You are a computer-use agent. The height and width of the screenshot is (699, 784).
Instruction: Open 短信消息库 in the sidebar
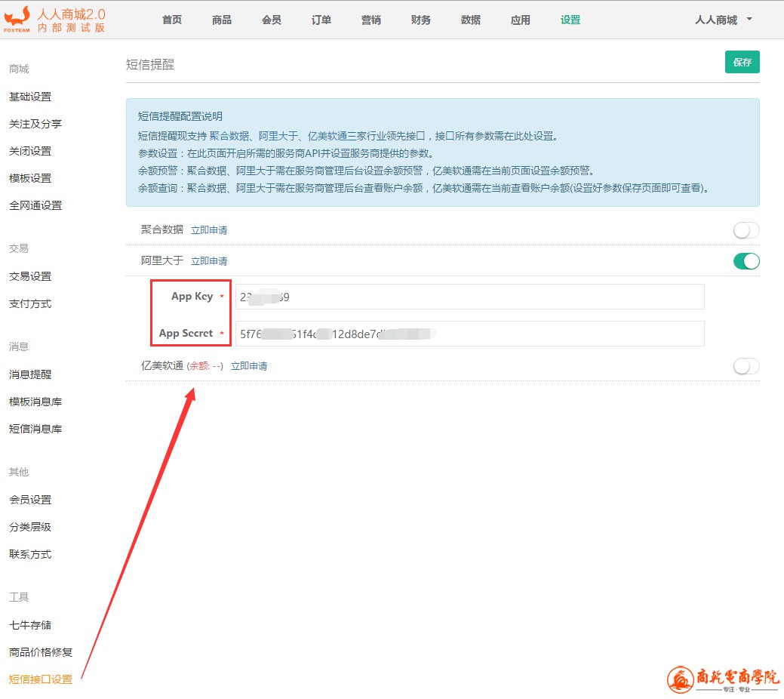point(35,429)
